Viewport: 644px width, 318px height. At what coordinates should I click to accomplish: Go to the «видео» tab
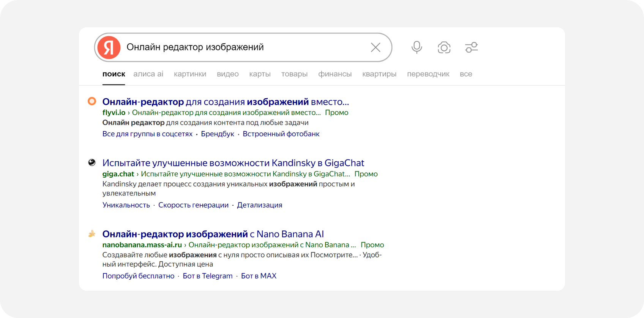pos(227,74)
